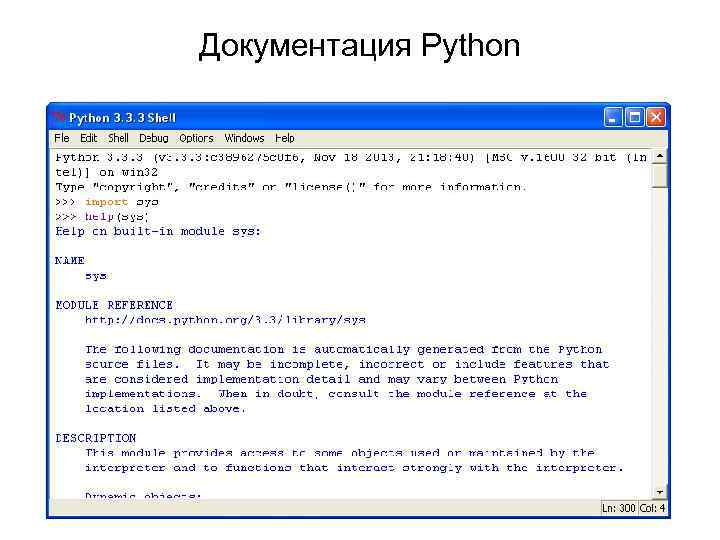Image resolution: width=720 pixels, height=540 pixels.
Task: Click the Python icon in the title bar
Action: [59, 118]
